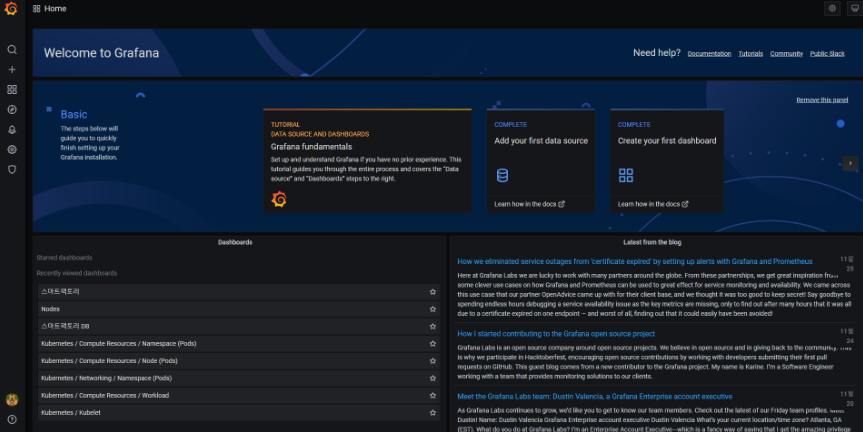
Task: Star Kubernetes Networking Namespace (Pods) dashboard
Action: 433,378
